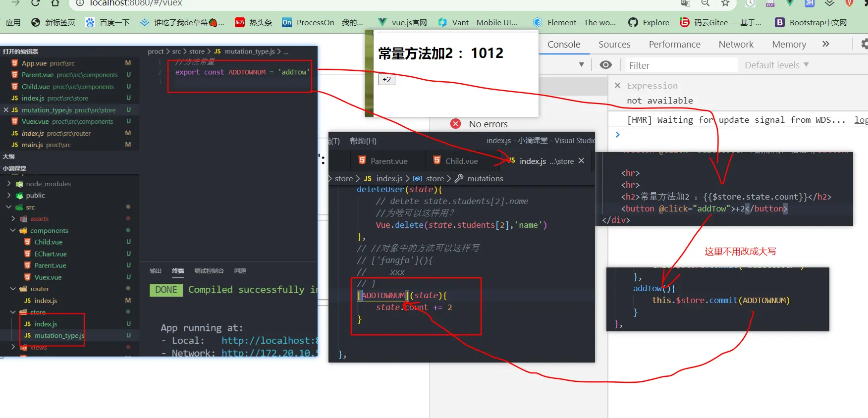Open the DevTools Memory tab
The image size is (868, 418).
(789, 44)
